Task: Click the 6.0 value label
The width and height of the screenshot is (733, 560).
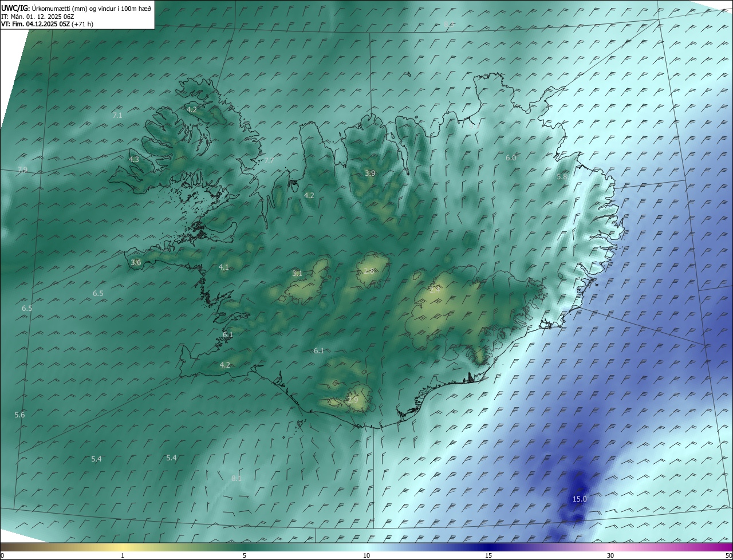Action: pyautogui.click(x=511, y=157)
